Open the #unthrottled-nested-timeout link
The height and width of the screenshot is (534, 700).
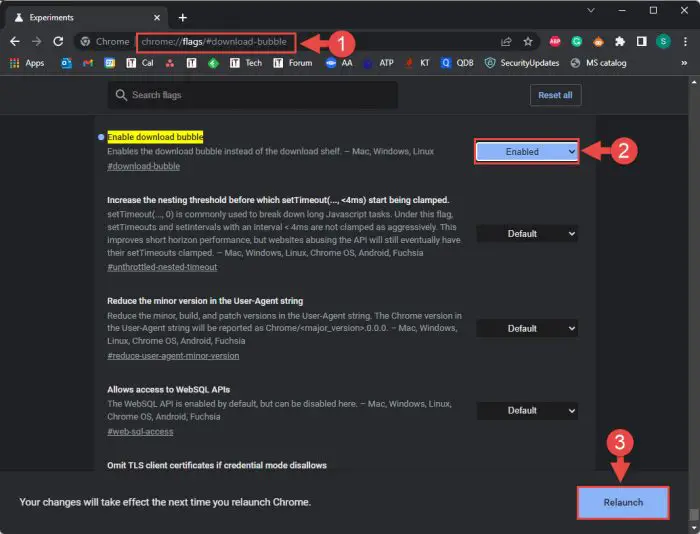(x=162, y=267)
